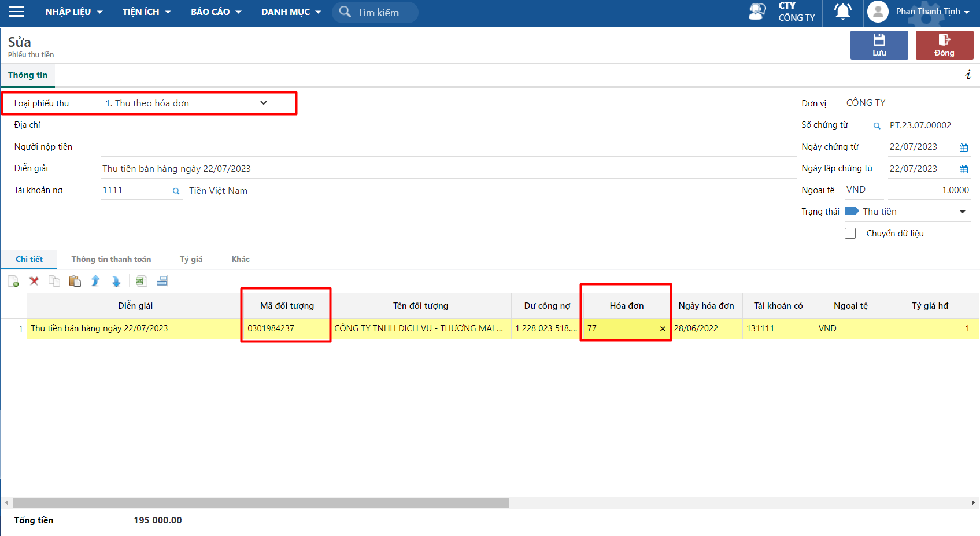Image resolution: width=980 pixels, height=536 pixels.
Task: Click the horizontal scrollbar thumb
Action: pos(260,502)
